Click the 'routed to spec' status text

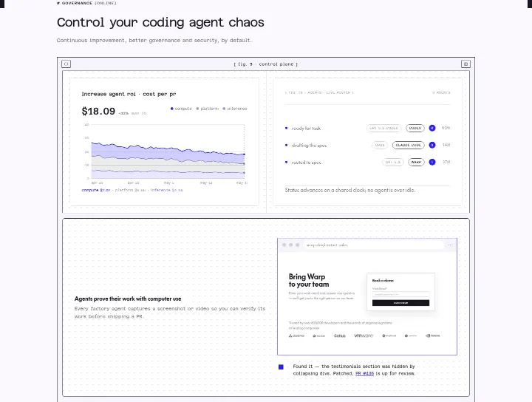(306, 162)
